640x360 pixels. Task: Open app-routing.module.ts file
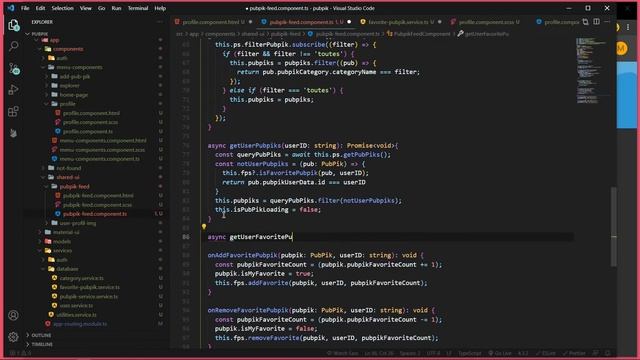tap(80, 324)
